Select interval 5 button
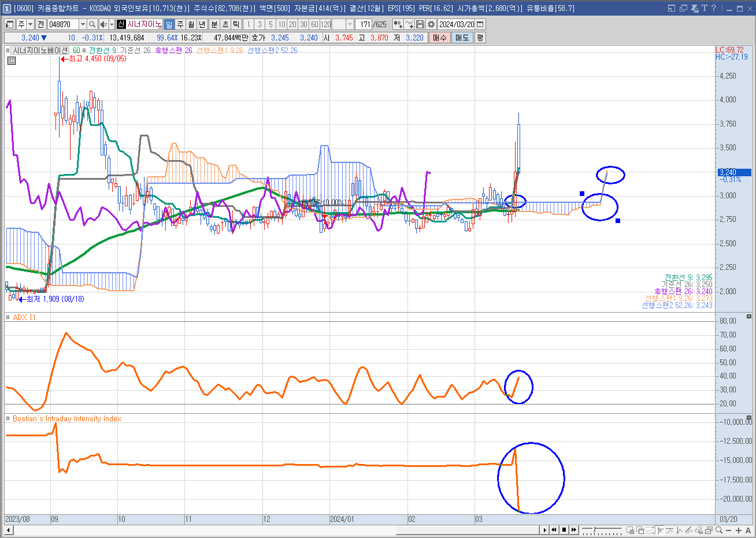Viewport: 756px width, 538px height. coord(270,24)
